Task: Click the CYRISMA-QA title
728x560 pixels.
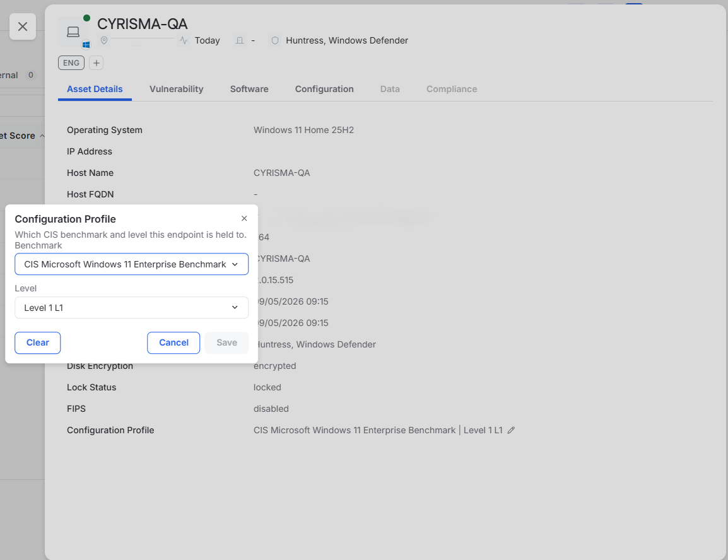Action: coord(142,24)
